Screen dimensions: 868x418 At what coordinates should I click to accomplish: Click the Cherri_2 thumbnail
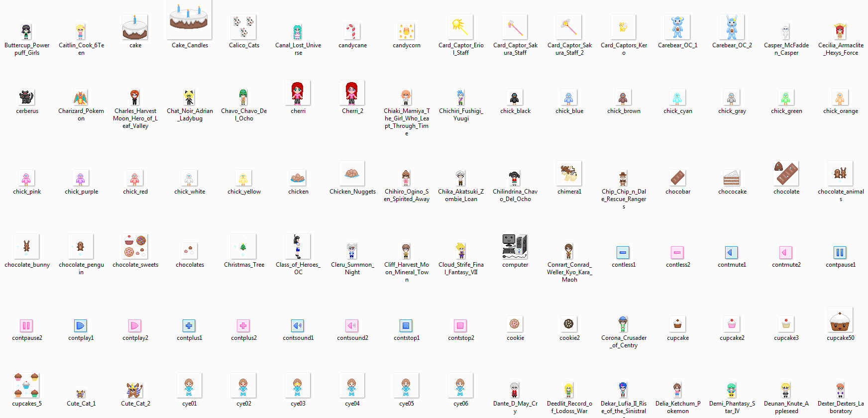click(x=352, y=93)
